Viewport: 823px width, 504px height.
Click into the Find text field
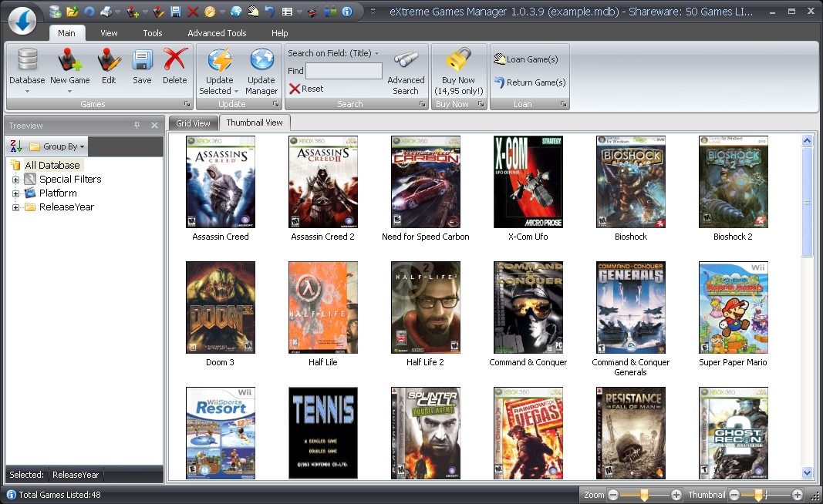point(344,71)
